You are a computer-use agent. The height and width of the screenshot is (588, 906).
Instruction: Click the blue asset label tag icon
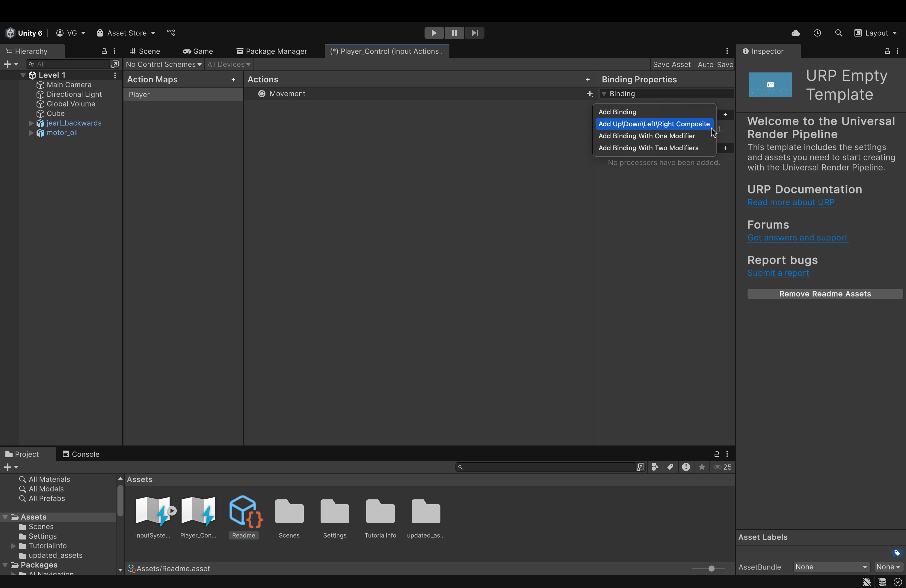(897, 553)
